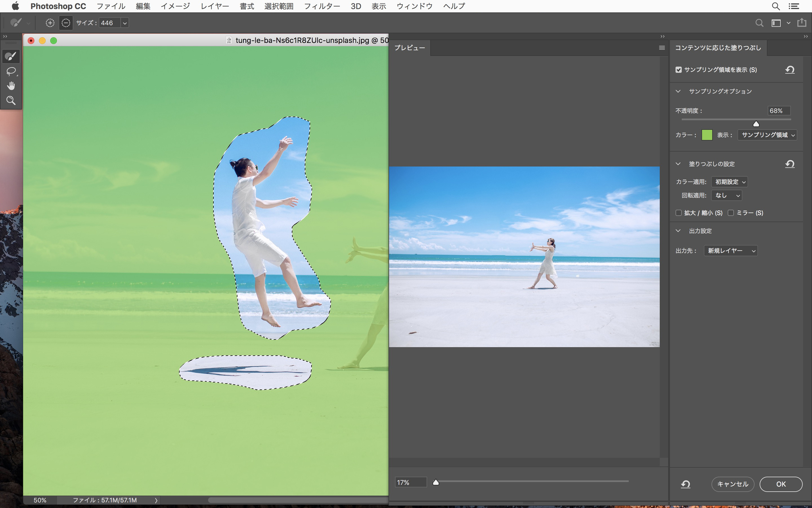This screenshot has width=812, height=508.
Task: Choose subtract-from-sampling-area brush mode
Action: pyautogui.click(x=66, y=23)
